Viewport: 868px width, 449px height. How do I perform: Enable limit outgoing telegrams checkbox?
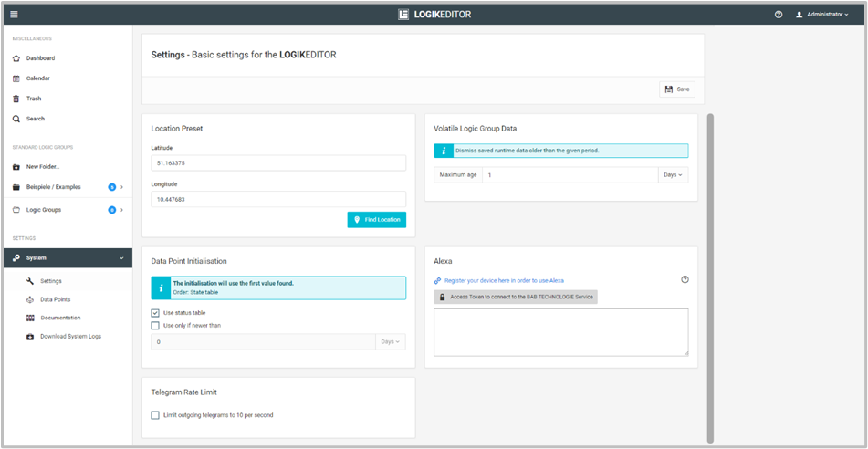click(x=155, y=415)
